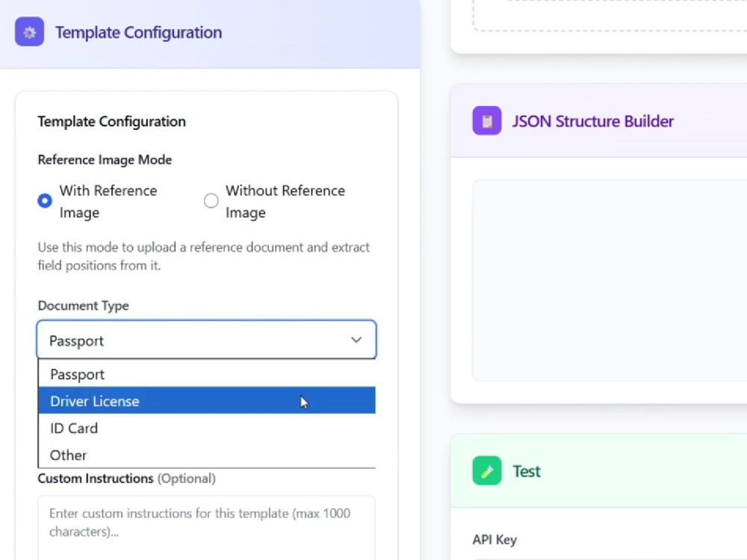Click the JSON Structure Builder empty editor area
The width and height of the screenshot is (747, 560).
(x=610, y=281)
